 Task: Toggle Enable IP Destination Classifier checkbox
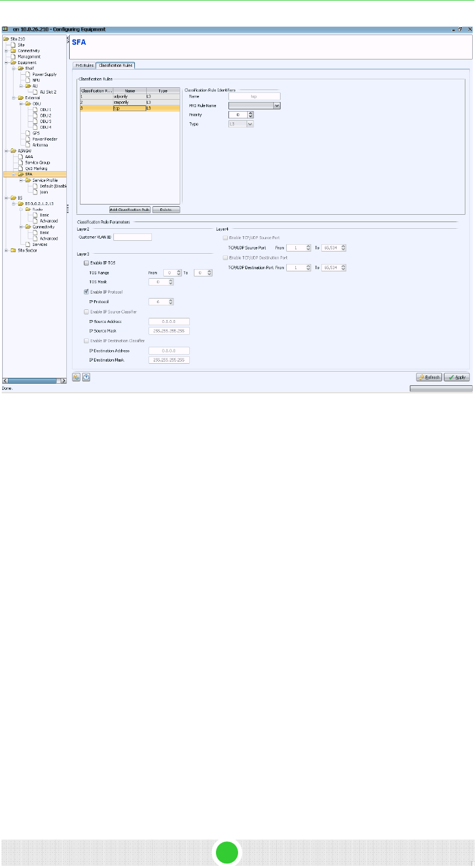click(x=86, y=341)
